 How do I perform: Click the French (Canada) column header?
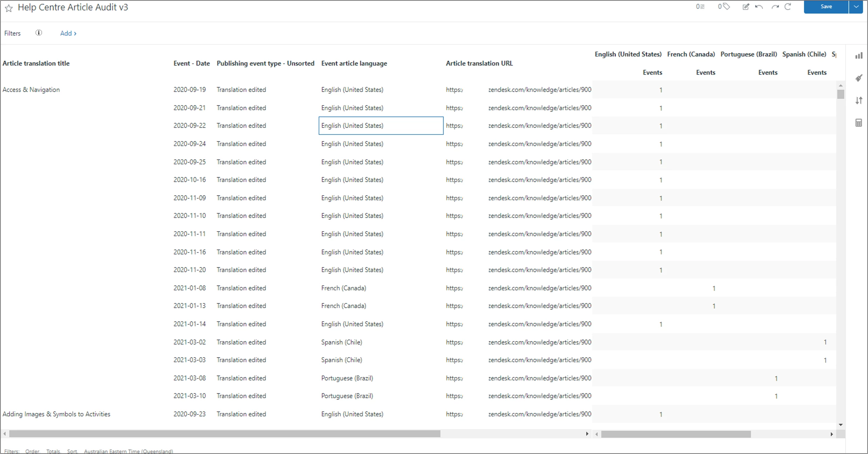691,54
